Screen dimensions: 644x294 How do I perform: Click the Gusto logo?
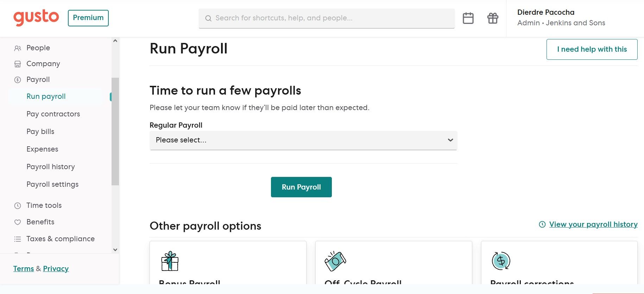pyautogui.click(x=36, y=18)
